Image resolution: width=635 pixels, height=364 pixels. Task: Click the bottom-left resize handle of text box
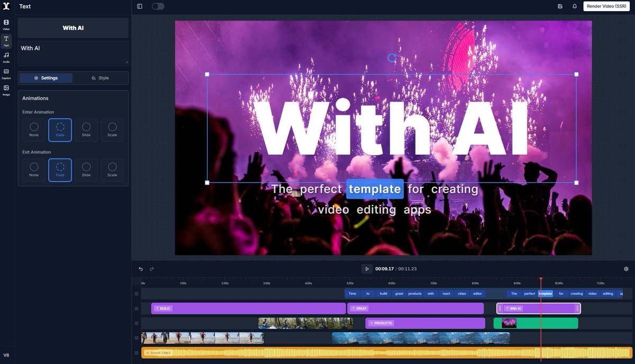click(207, 183)
